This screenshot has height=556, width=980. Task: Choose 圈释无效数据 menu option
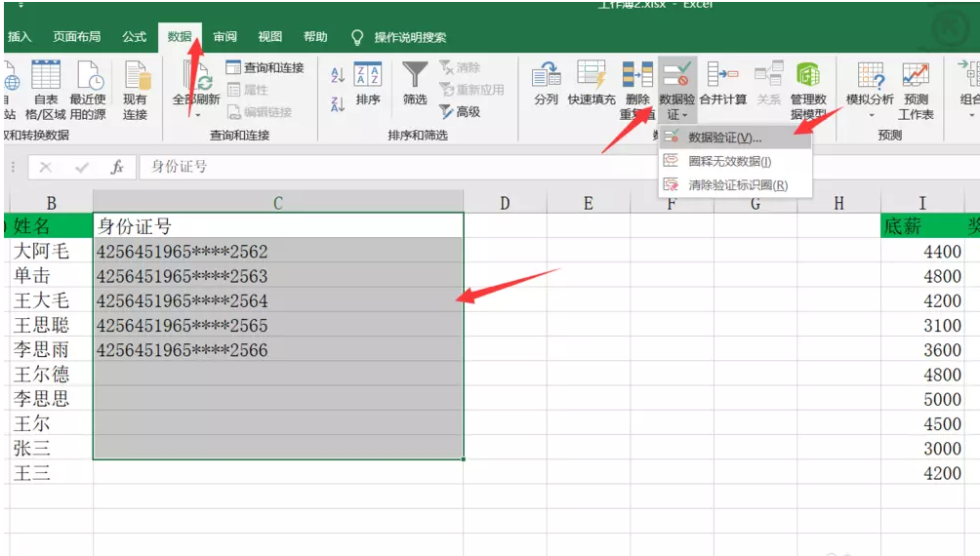[729, 161]
